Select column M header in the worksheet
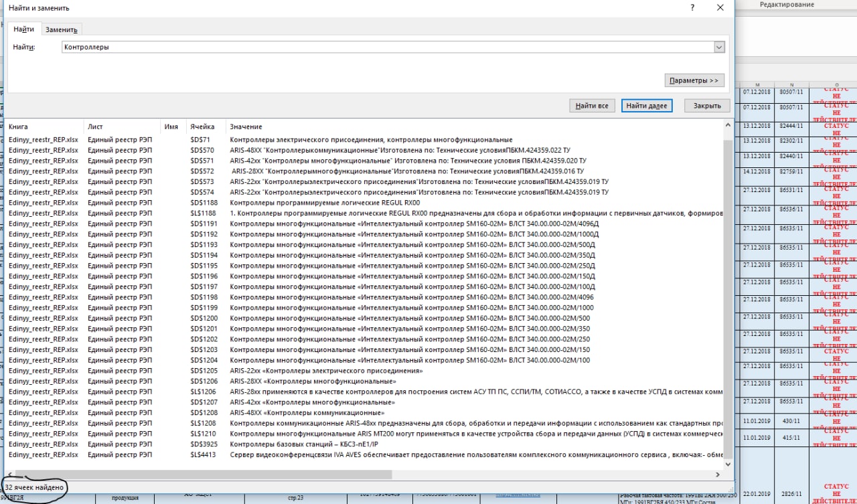The height and width of the screenshot is (504, 857). (x=757, y=84)
